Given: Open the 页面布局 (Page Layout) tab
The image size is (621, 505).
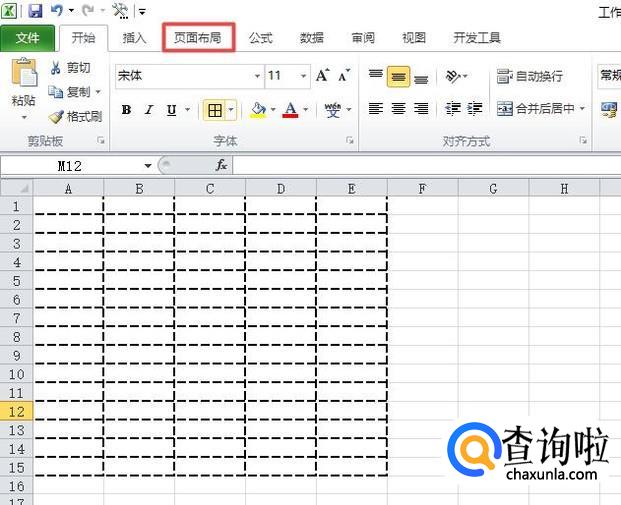Looking at the screenshot, I should coord(198,38).
